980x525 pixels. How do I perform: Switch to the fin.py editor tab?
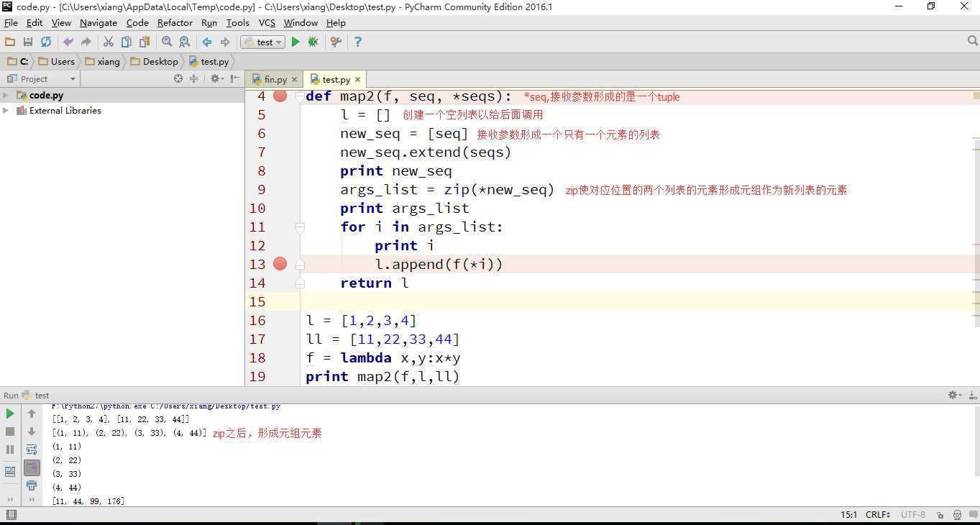click(x=275, y=80)
